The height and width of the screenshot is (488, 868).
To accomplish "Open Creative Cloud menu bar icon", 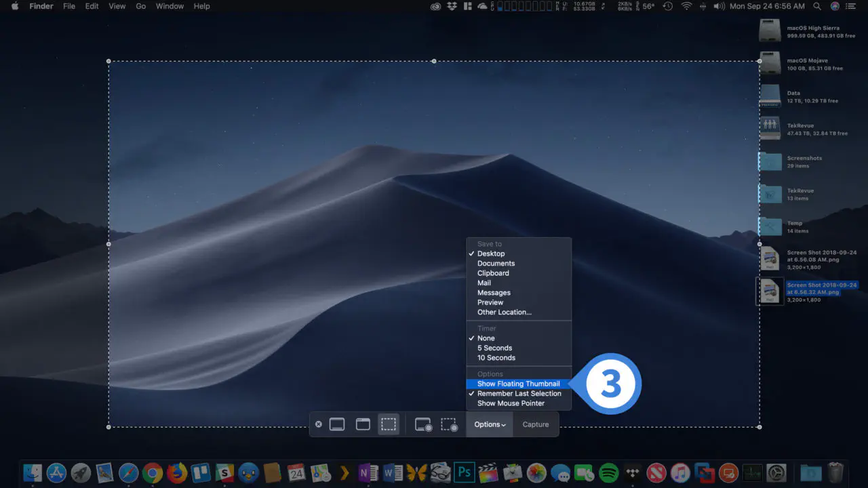I will coord(436,6).
